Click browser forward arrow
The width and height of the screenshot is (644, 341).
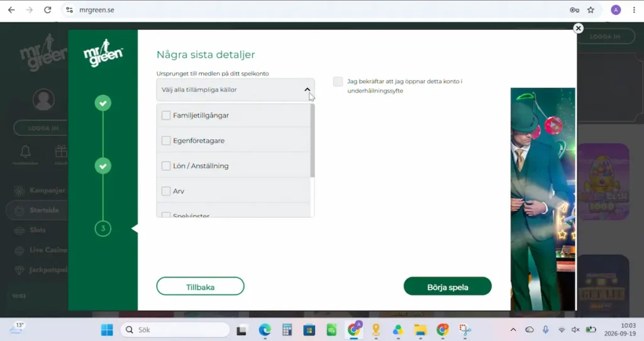pyautogui.click(x=29, y=10)
